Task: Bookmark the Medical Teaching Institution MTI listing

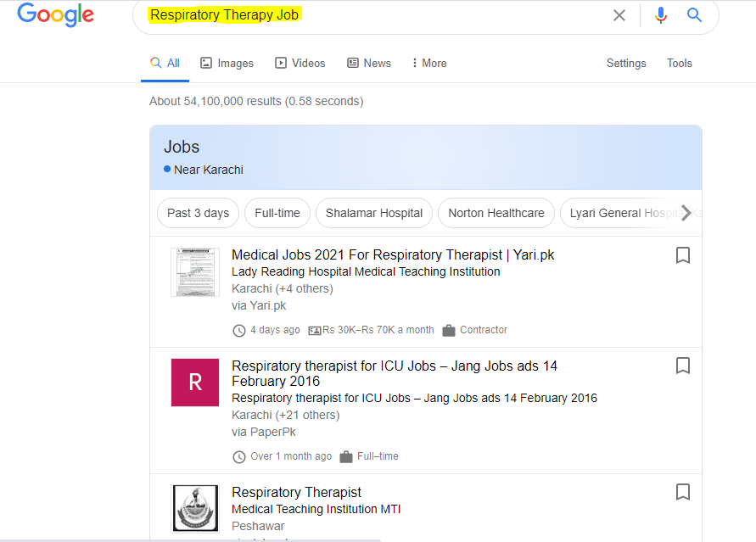Action: tap(683, 492)
